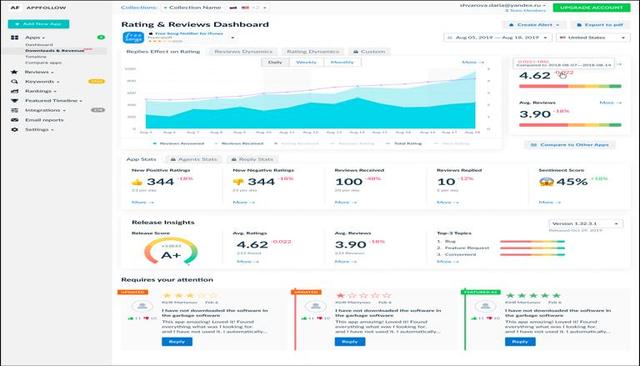
Task: Open the Version dropdown in Release Insights
Action: click(586, 224)
